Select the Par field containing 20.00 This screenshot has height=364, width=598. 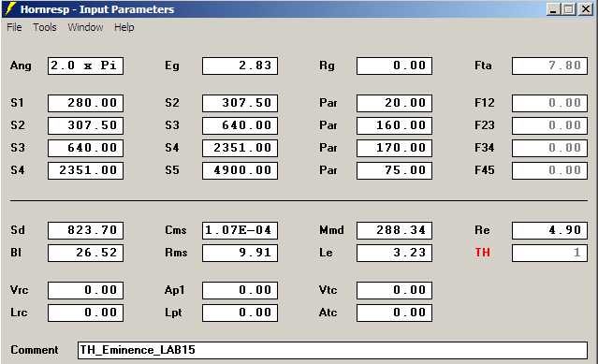(394, 103)
